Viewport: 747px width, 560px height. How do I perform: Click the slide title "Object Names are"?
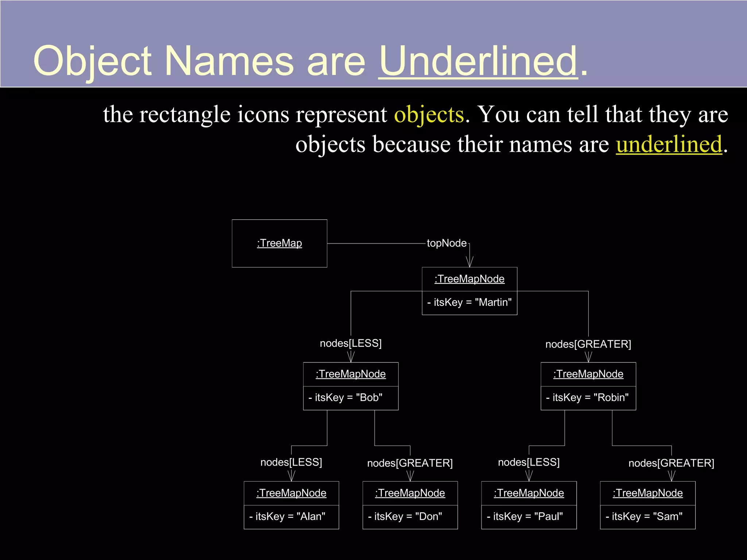coord(199,61)
